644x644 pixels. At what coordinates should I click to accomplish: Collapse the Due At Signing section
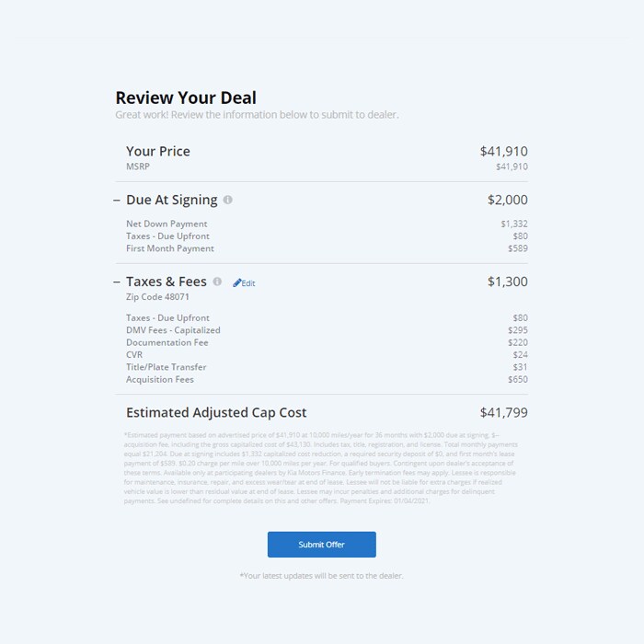point(117,201)
